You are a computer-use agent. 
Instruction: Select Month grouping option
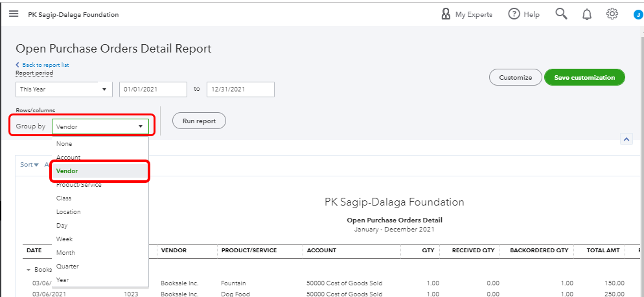(65, 253)
